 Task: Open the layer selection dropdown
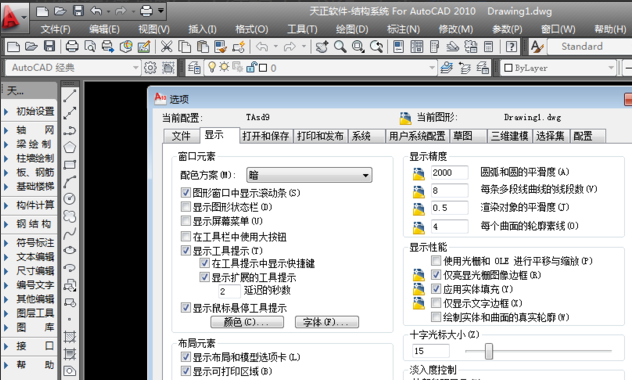[321, 68]
